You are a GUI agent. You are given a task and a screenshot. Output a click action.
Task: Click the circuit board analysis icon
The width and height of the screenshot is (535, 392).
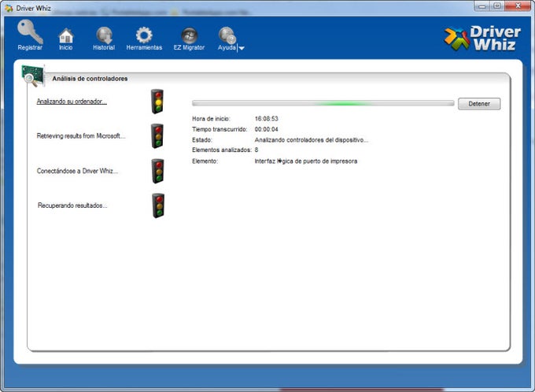point(33,75)
